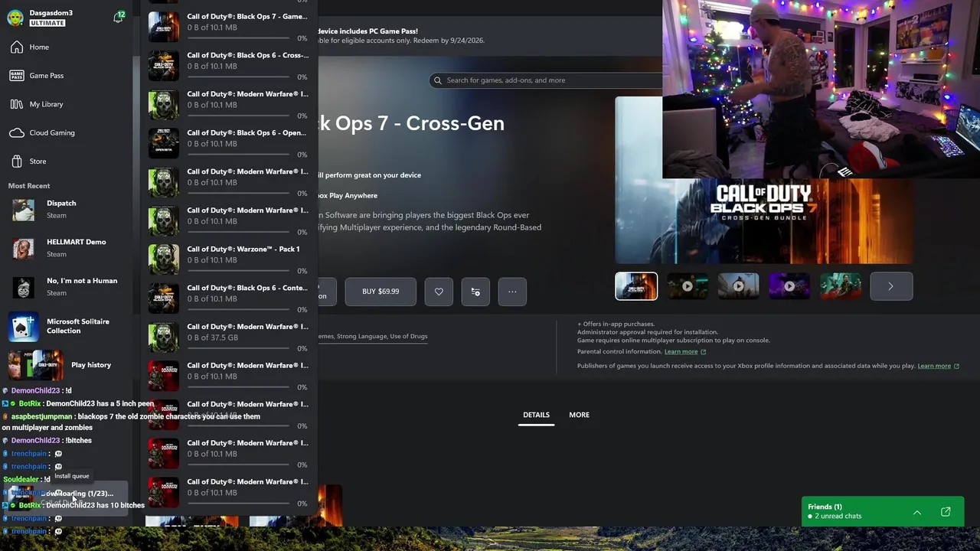Screen dimensions: 980x551
Task: Select first Black Ops 7 screenshot thumbnail
Action: click(636, 286)
